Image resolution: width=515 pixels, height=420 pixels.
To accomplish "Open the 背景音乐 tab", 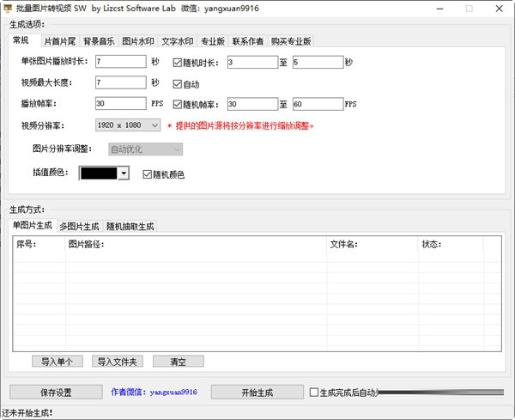I will [99, 40].
